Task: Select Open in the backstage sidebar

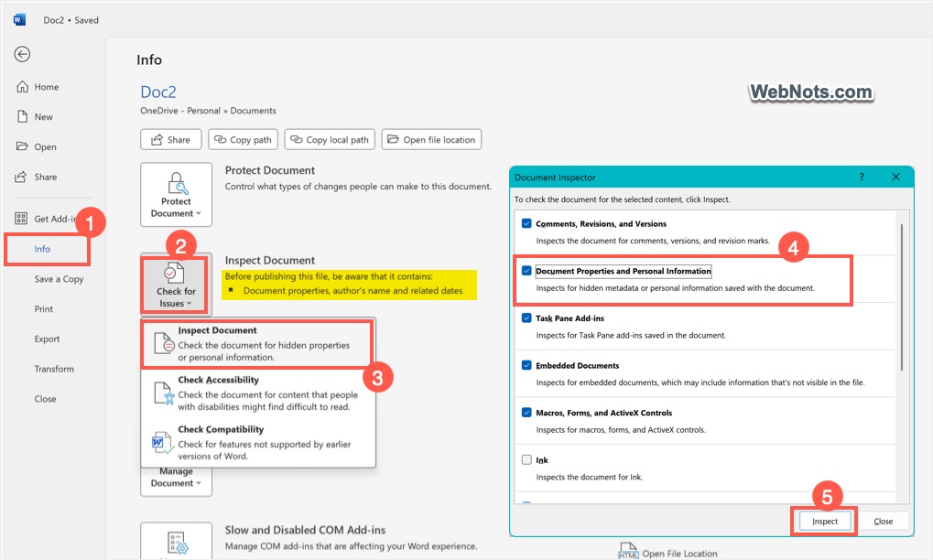Action: point(45,146)
